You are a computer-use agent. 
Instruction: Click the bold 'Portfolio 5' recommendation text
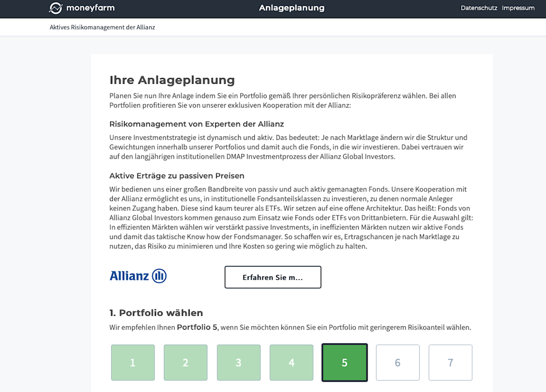click(197, 327)
